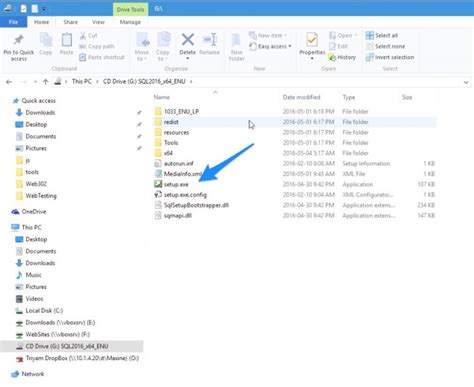Open the recent locations dropdown arrow
The height and width of the screenshot is (387, 474).
(x=35, y=82)
